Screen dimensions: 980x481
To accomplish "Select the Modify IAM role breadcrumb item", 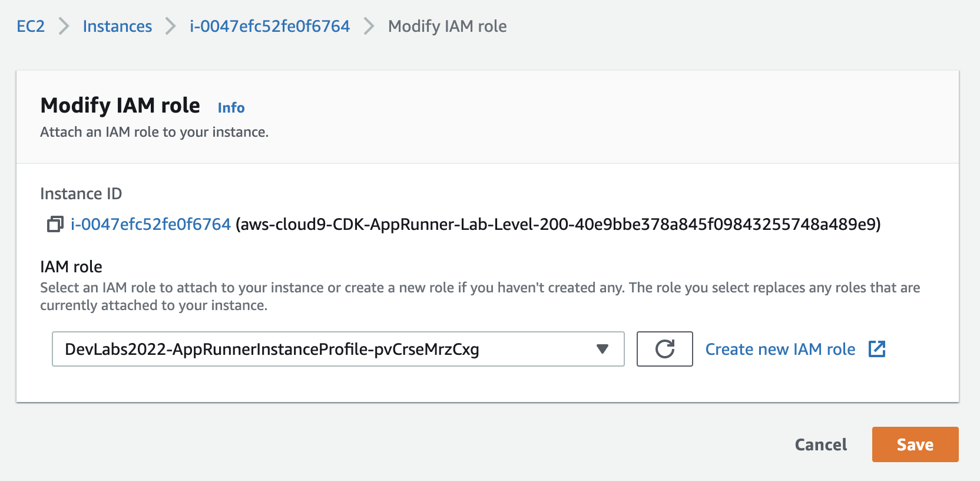I will (x=448, y=27).
